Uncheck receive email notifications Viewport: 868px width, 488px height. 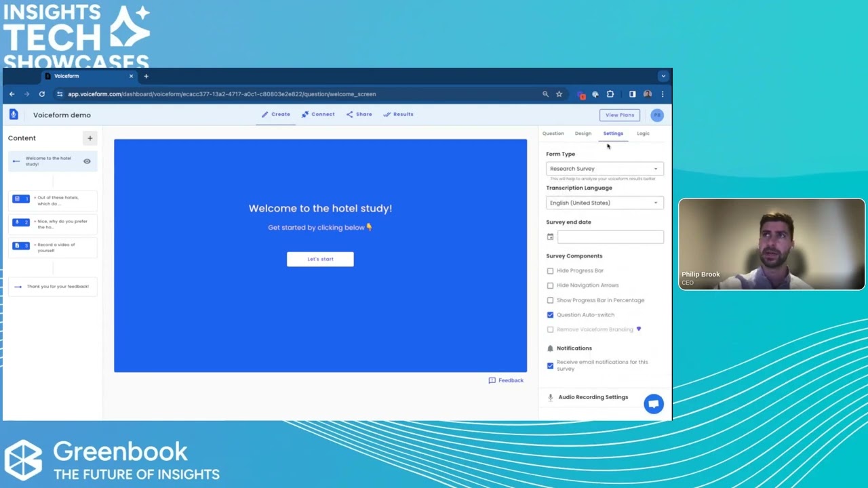[550, 365]
